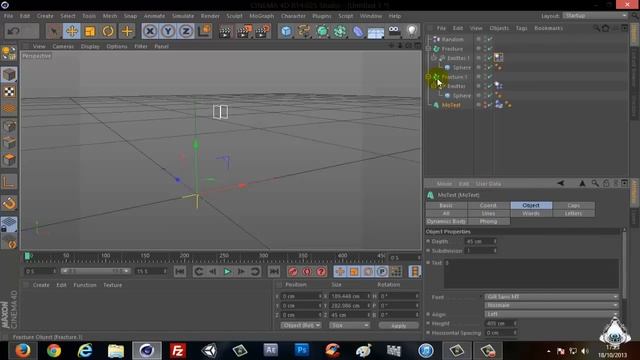Image resolution: width=640 pixels, height=360 pixels.
Task: Toggle Autokeying red button
Action: [307, 271]
